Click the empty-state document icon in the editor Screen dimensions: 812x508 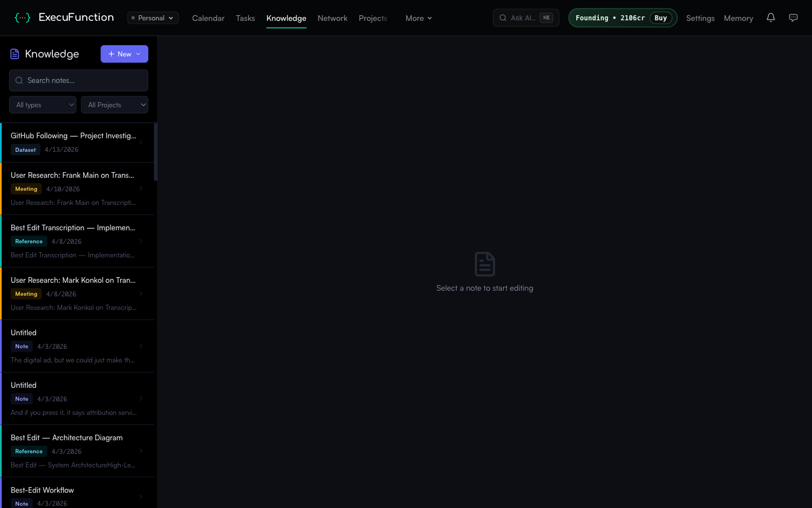point(484,264)
